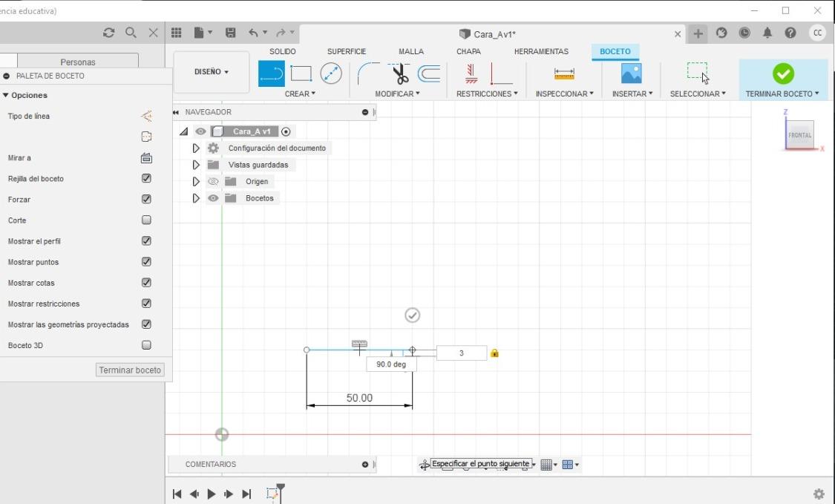Screen dimensions: 835x504
Task: Toggle Mostrar restricciones checkbox
Action: click(x=146, y=303)
